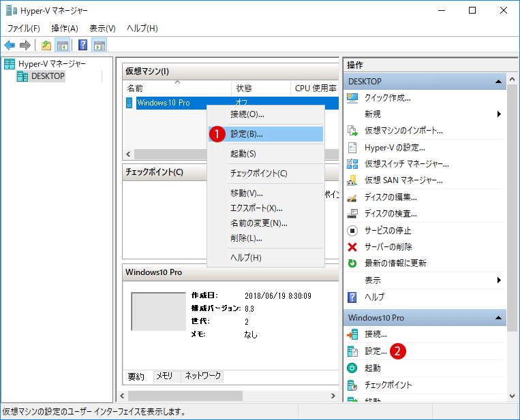Click the 仮想マシンのインポート icon

pyautogui.click(x=352, y=131)
